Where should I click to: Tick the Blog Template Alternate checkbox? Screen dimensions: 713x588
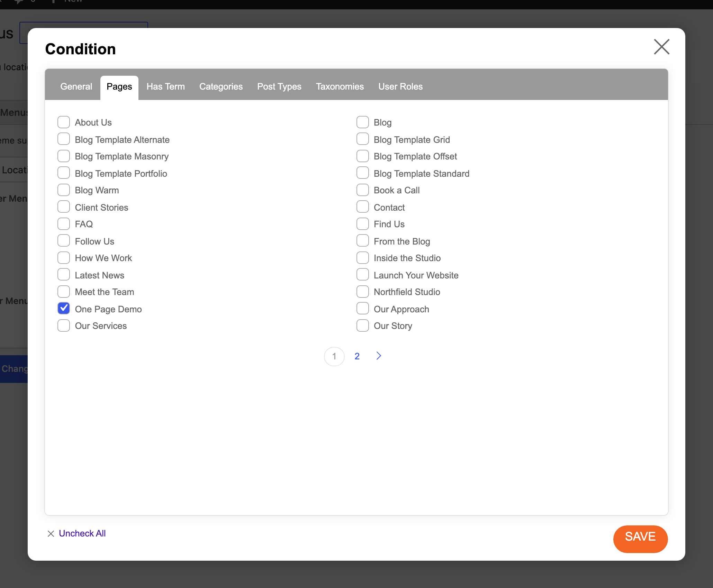(64, 139)
